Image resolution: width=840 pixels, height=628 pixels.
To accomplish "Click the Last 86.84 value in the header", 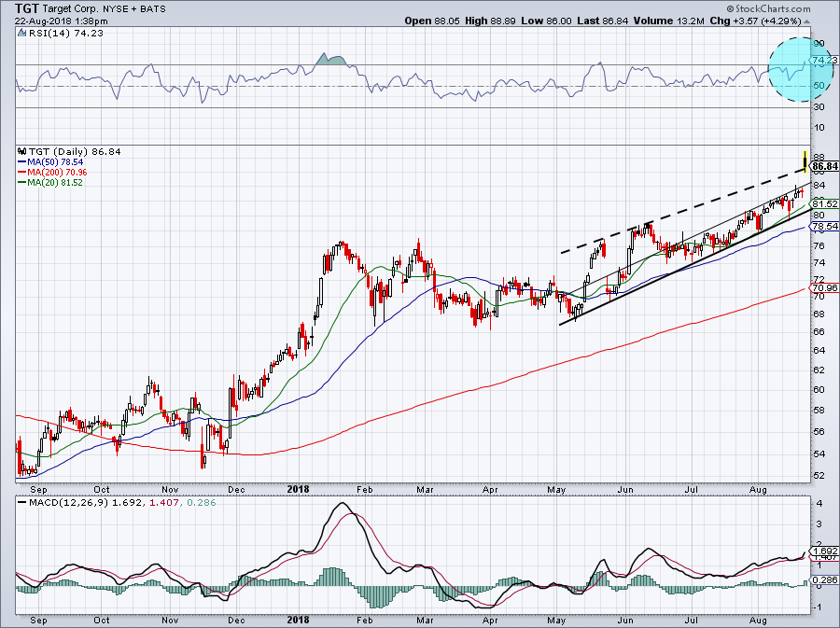I will point(603,21).
